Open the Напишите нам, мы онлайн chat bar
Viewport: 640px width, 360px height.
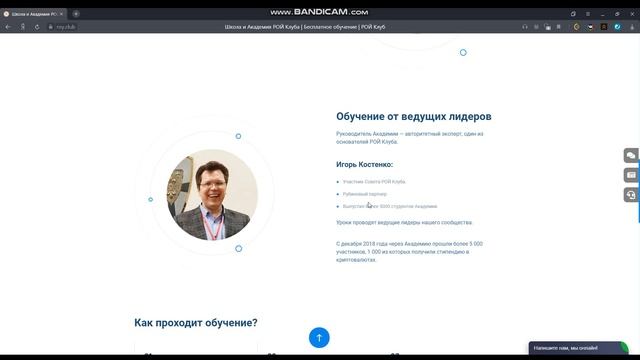[x=578, y=348]
